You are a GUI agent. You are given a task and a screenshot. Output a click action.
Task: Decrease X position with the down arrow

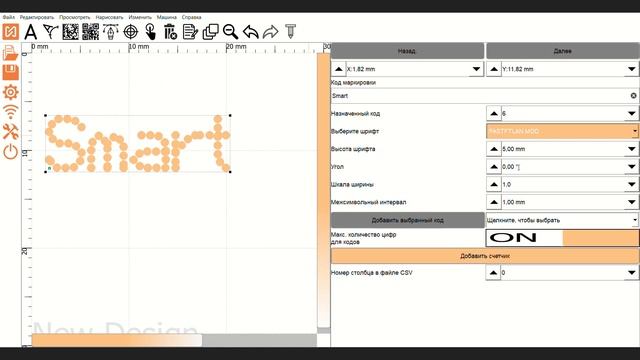tap(476, 69)
